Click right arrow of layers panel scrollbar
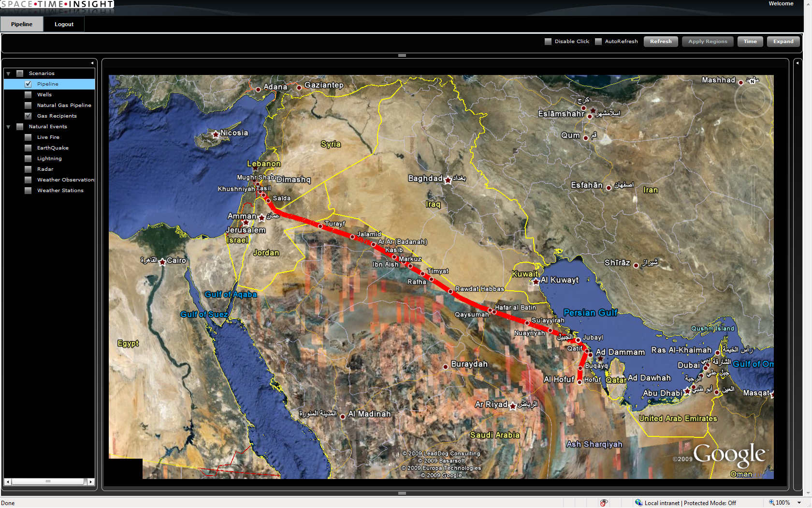Viewport: 812px width, 508px height. pos(91,482)
